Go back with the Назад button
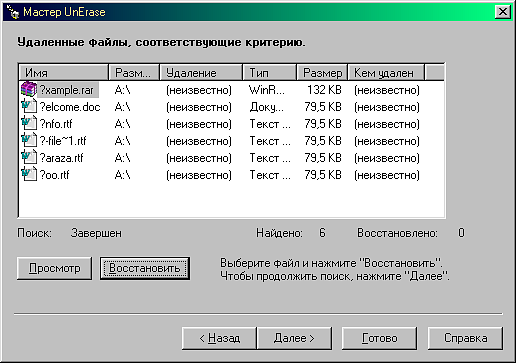The image size is (516, 363). (219, 338)
